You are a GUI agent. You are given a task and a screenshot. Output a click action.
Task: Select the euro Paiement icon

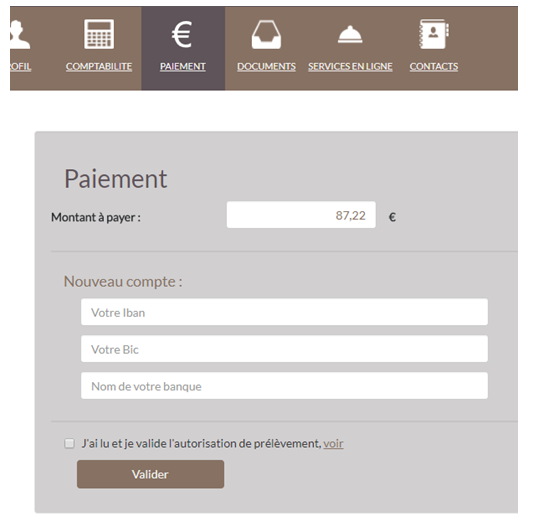pos(182,34)
